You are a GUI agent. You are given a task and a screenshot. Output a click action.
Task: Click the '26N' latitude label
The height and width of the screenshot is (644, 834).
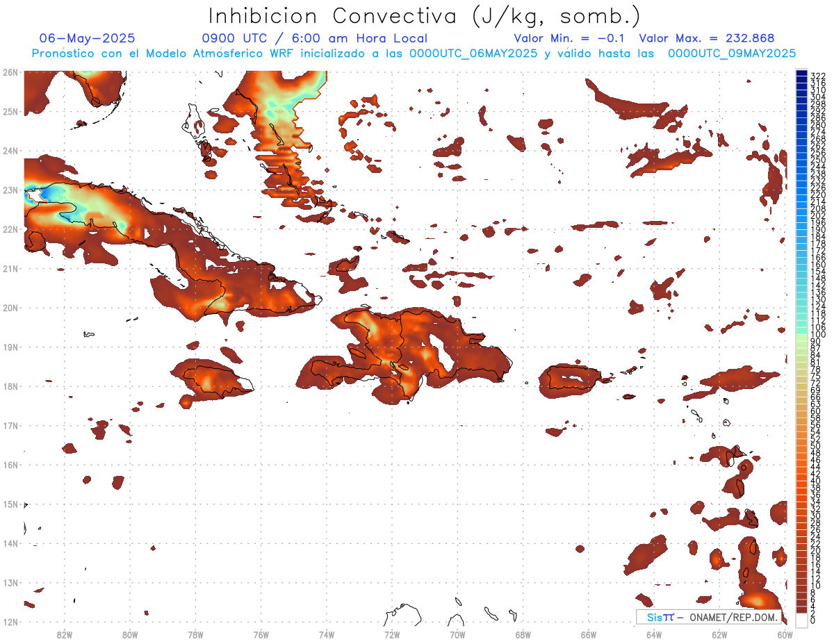point(10,72)
